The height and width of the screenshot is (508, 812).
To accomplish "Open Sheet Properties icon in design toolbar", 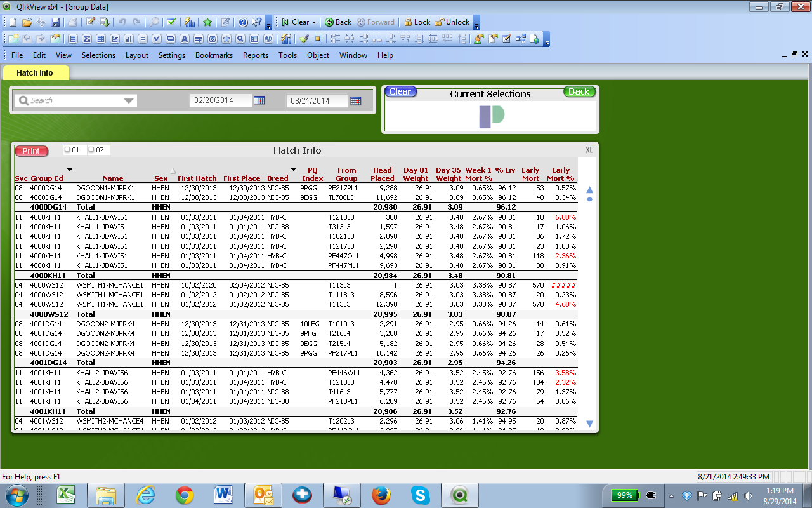I will 55,39.
